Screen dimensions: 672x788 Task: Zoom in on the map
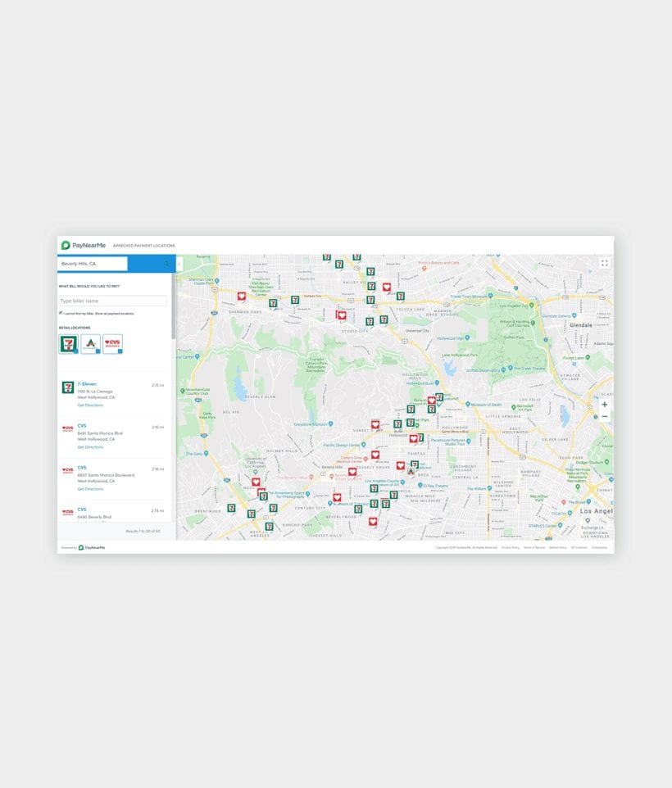click(604, 405)
